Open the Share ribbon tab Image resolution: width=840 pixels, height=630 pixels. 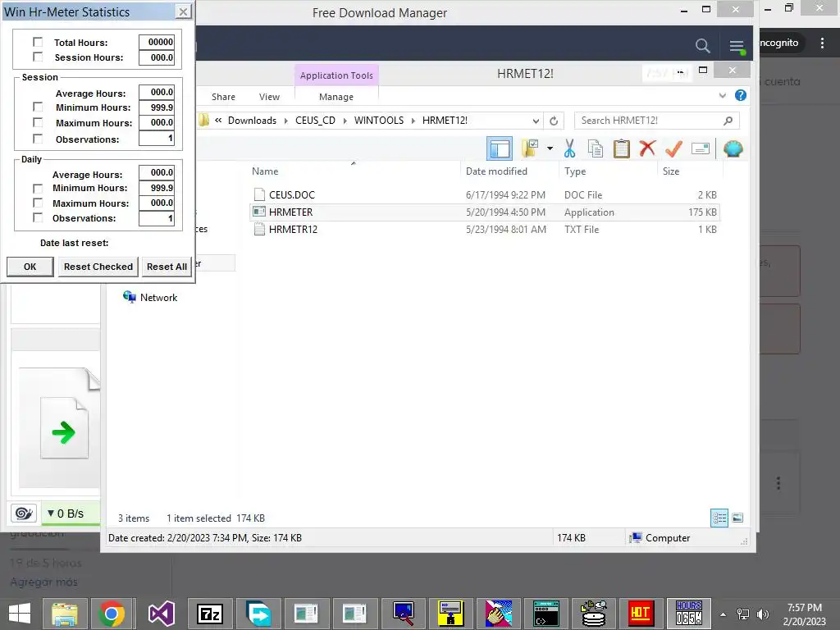coord(223,97)
